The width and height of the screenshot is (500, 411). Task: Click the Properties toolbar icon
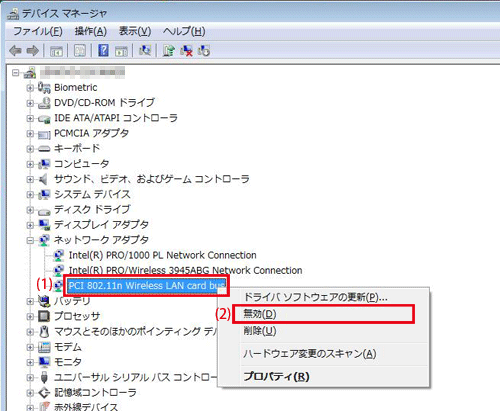80,51
